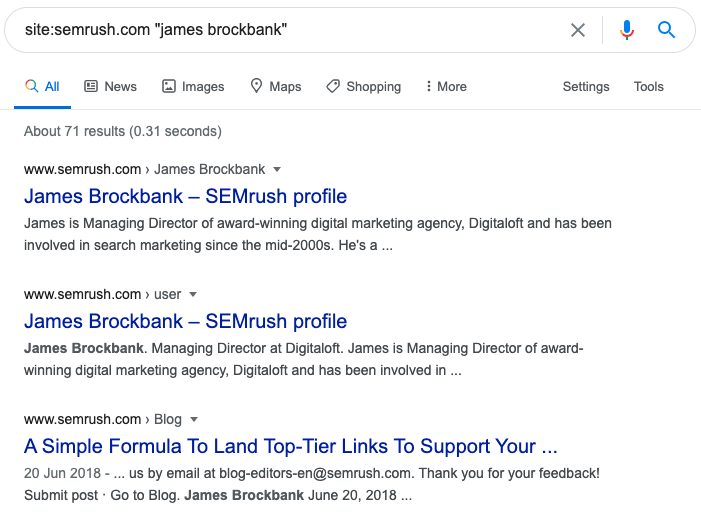Open search Tools
The height and width of the screenshot is (524, 701).
point(649,87)
